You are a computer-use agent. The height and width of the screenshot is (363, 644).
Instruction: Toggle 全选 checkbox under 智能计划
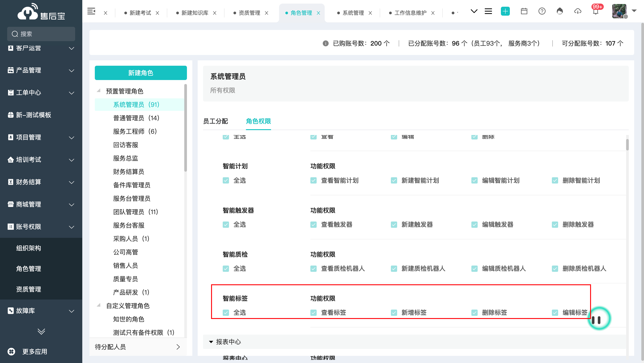[226, 180]
